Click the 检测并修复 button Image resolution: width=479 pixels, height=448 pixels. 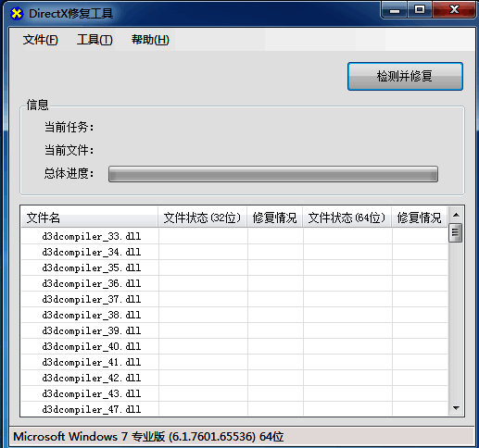[x=405, y=76]
